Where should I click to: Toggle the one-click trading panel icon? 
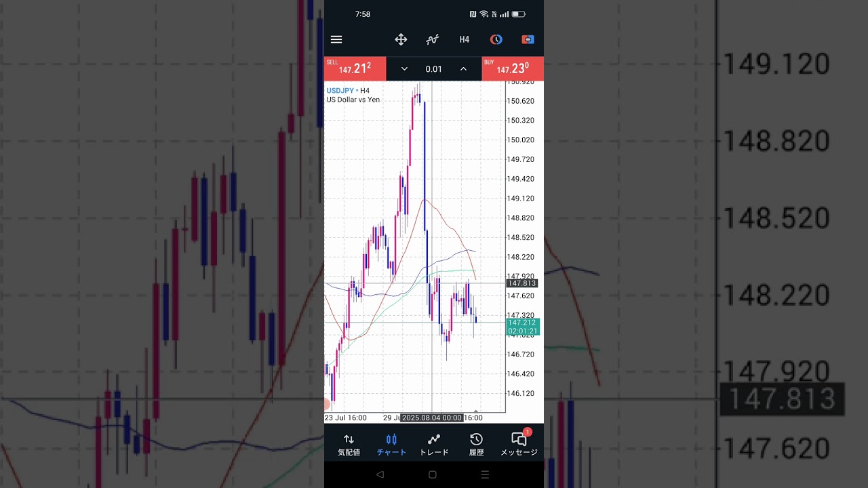528,39
